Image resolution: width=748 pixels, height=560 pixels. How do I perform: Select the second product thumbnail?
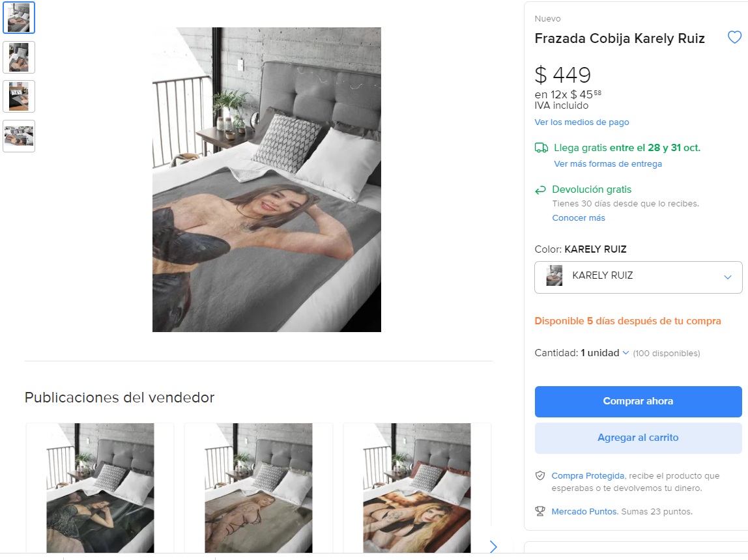click(18, 57)
